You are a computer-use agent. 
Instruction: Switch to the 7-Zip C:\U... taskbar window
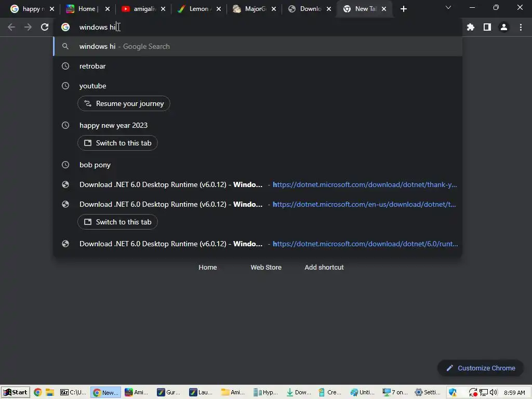point(73,393)
